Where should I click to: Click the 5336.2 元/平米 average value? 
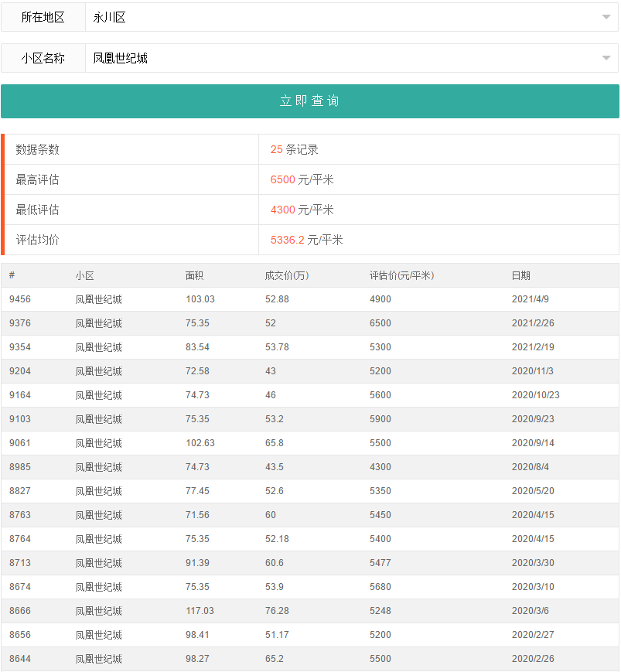coord(306,240)
